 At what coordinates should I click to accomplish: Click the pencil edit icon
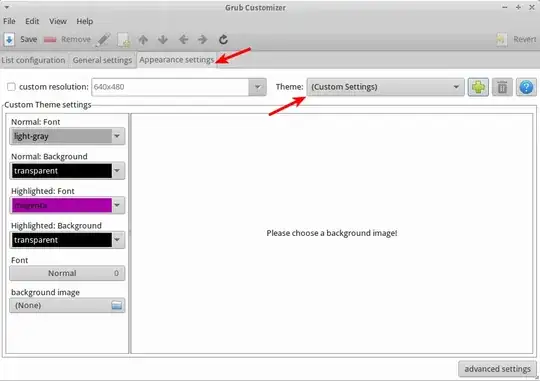(x=103, y=40)
